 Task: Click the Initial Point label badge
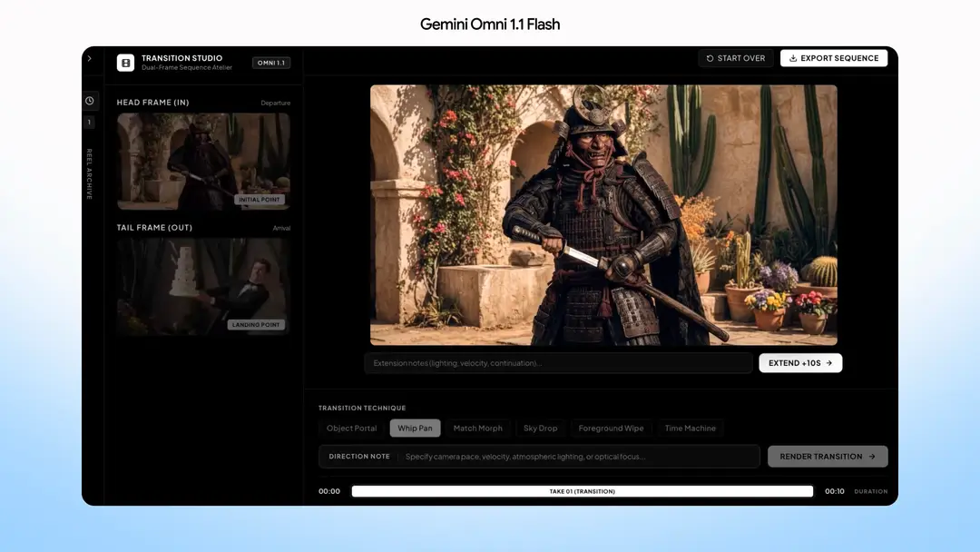260,200
